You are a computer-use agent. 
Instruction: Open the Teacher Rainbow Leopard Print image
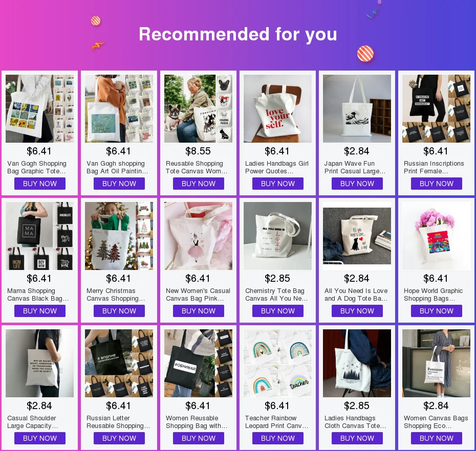pos(277,364)
